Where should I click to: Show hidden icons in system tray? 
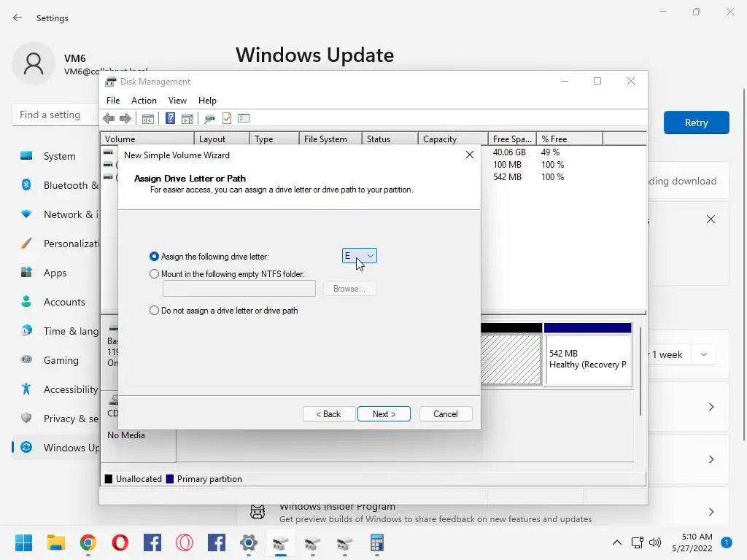[617, 542]
